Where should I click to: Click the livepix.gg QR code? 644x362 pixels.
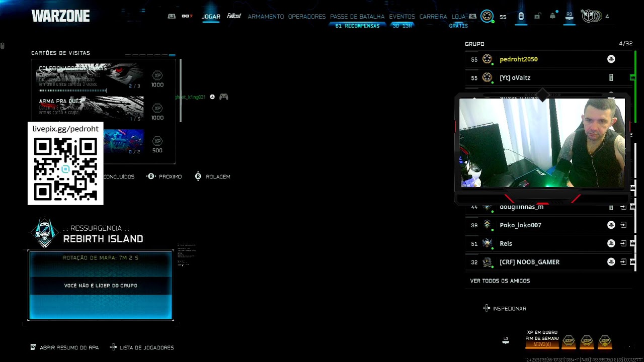(x=65, y=168)
